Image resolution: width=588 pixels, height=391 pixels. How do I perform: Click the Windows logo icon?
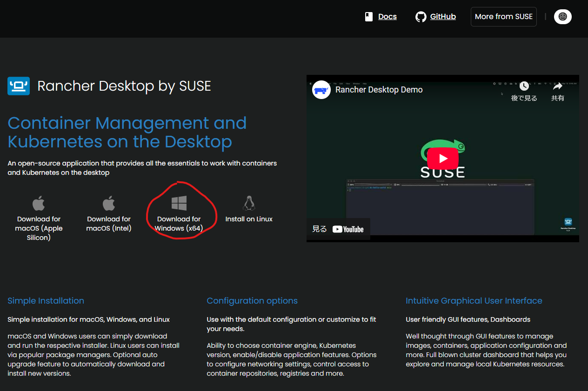pyautogui.click(x=179, y=203)
